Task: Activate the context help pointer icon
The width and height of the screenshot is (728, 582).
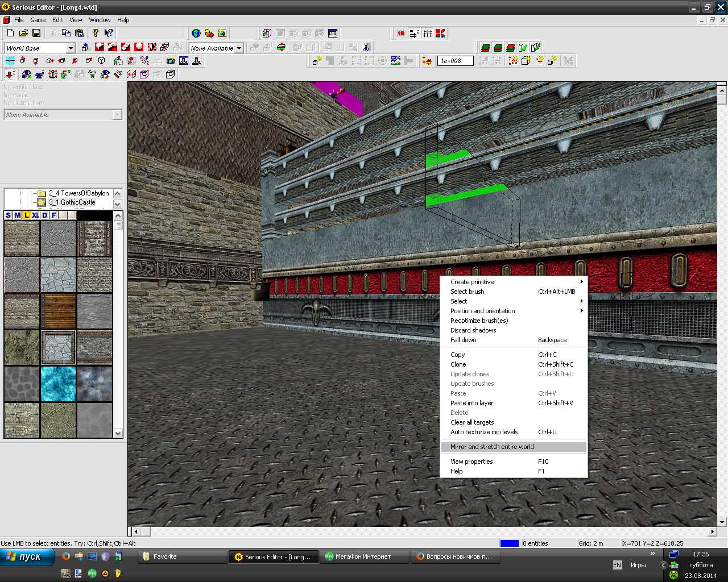Action: click(109, 34)
